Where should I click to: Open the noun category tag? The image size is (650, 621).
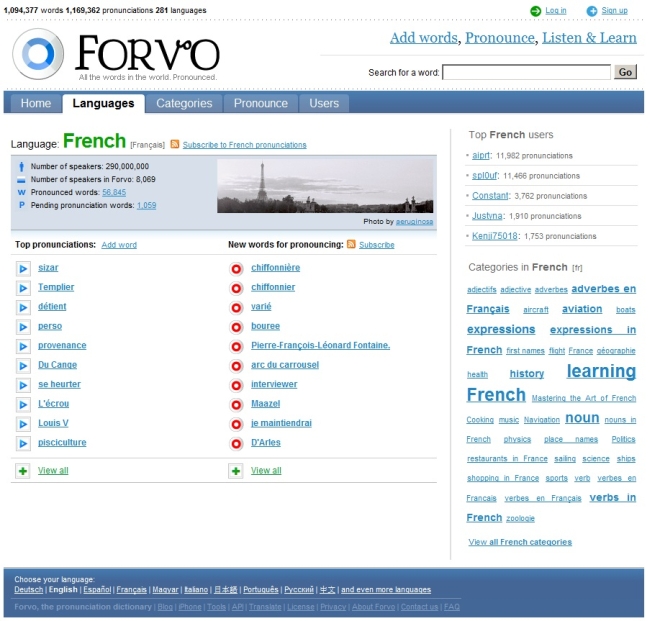(582, 418)
